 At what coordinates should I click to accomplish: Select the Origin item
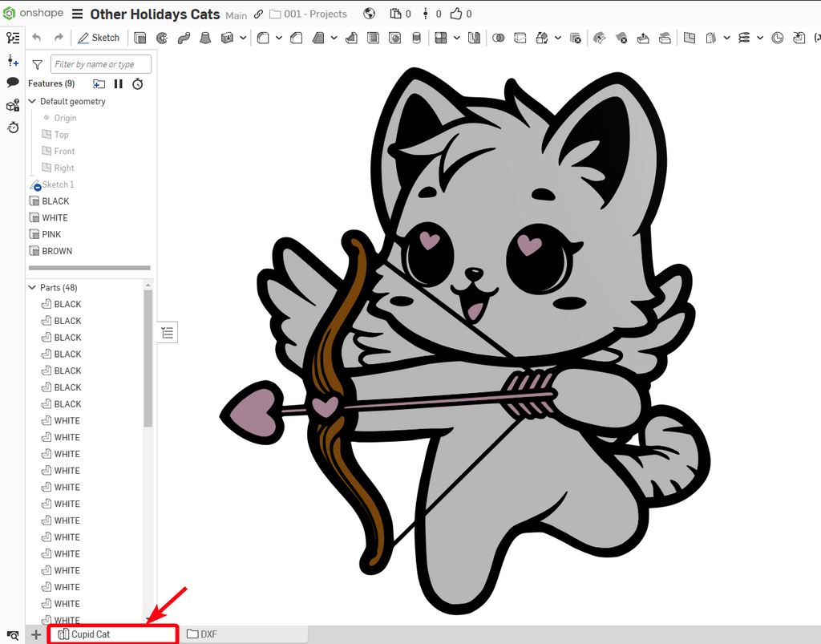[65, 118]
